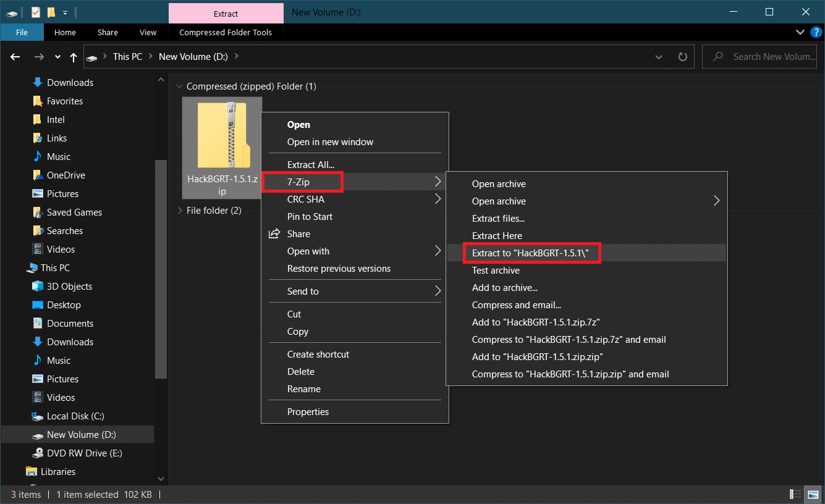Refresh the New Volume (D:) view
825x504 pixels.
tap(682, 57)
